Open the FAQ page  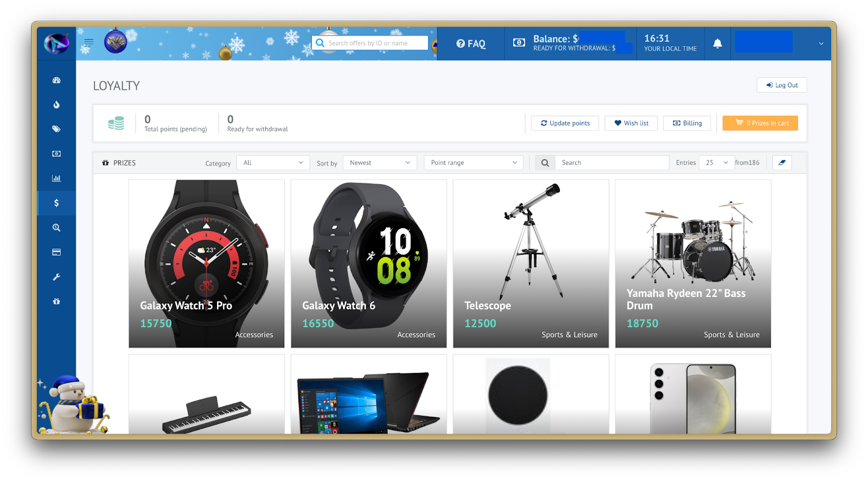coord(471,43)
